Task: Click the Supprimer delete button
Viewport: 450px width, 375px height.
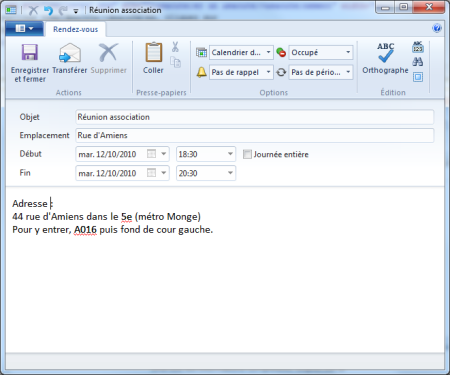Action: (x=109, y=59)
